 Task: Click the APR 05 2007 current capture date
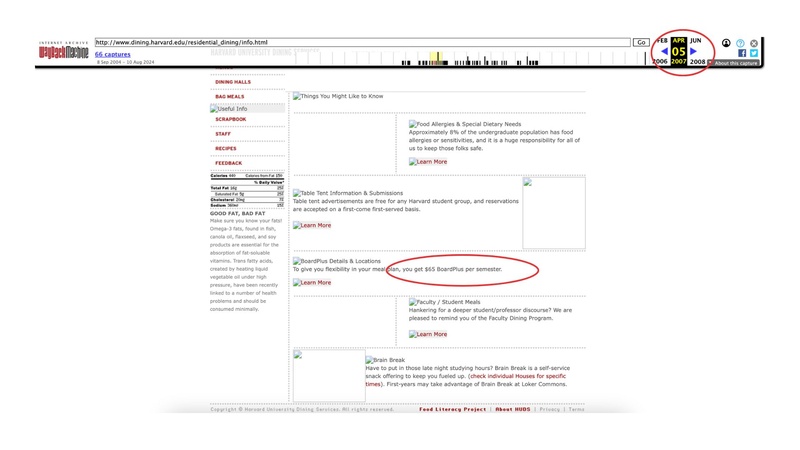[679, 51]
